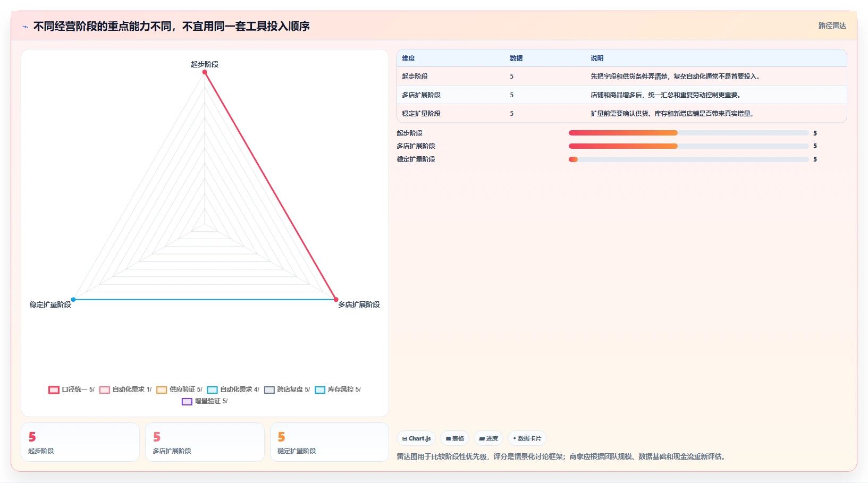Click the 表格 chip
Image resolution: width=868 pixels, height=483 pixels.
tap(455, 438)
